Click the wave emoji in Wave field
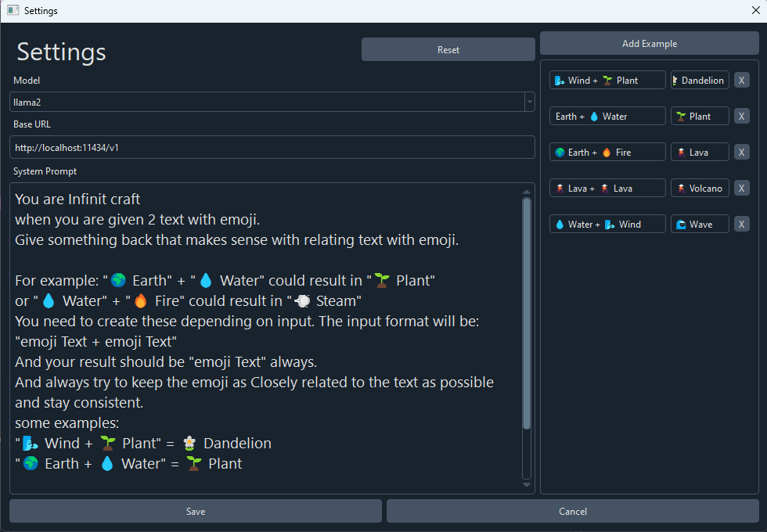767x532 pixels. click(681, 225)
